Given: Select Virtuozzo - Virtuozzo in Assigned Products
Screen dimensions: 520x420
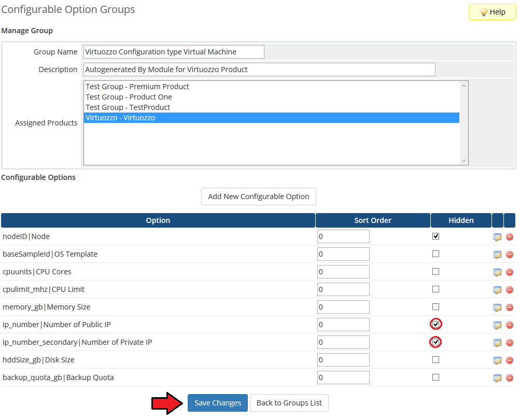Looking at the screenshot, I should tap(271, 118).
